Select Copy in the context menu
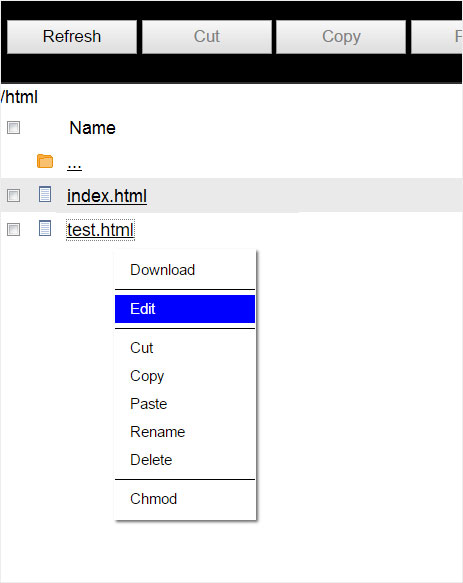Image resolution: width=463 pixels, height=583 pixels. point(185,376)
